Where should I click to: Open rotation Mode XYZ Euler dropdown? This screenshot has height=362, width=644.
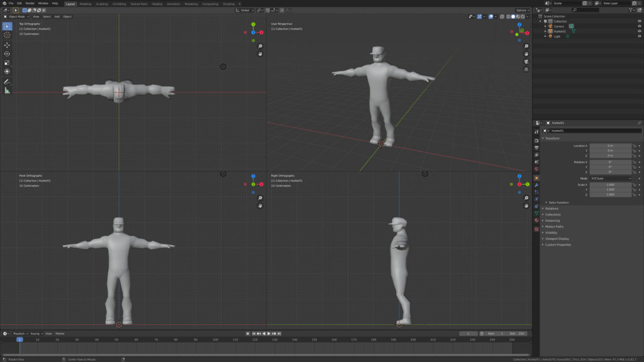[611, 178]
